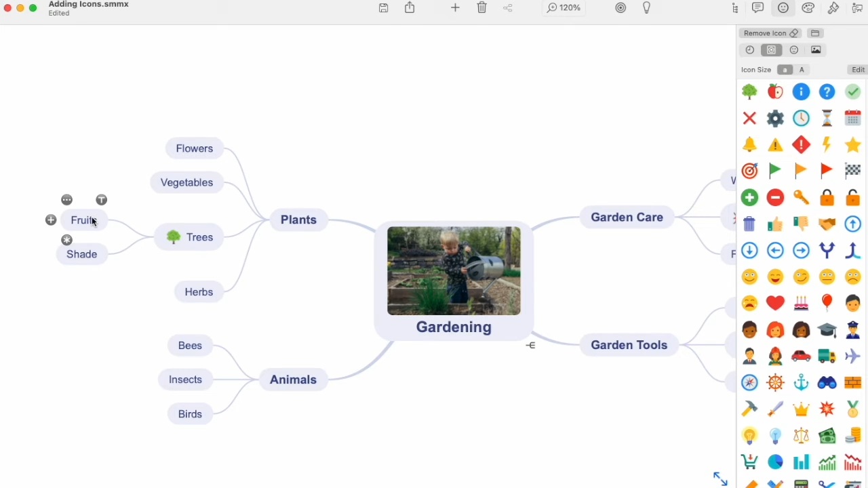
Task: Click the trash can toolbar icon
Action: (x=481, y=8)
